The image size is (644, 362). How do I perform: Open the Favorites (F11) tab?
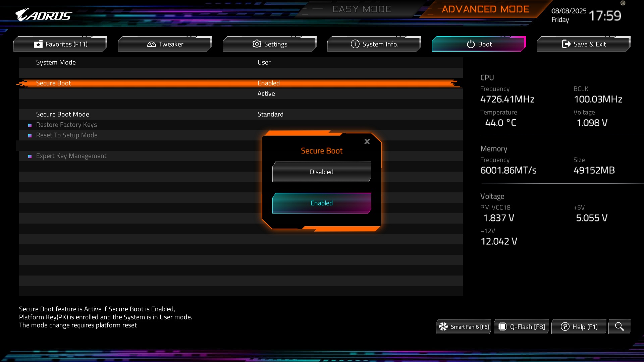(60, 44)
